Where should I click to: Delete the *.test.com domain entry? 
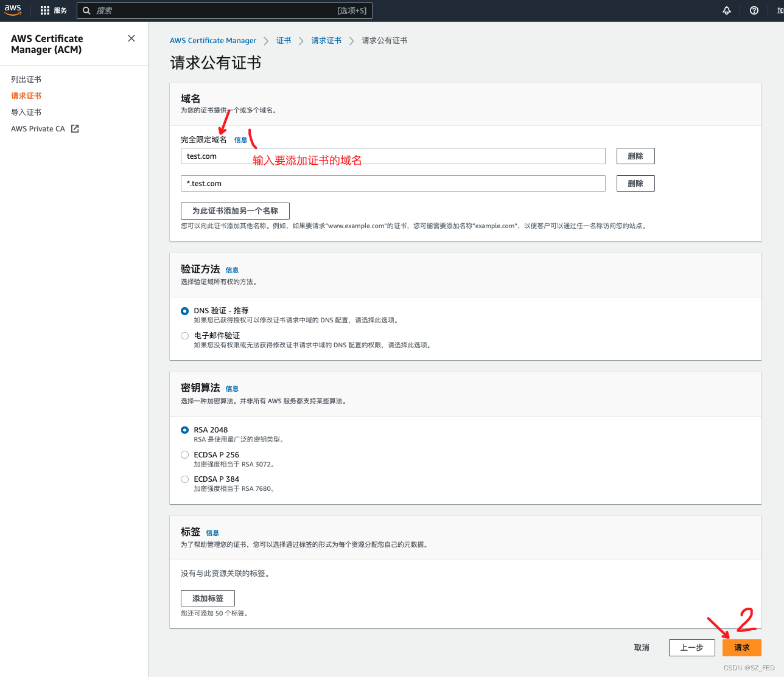pos(635,184)
